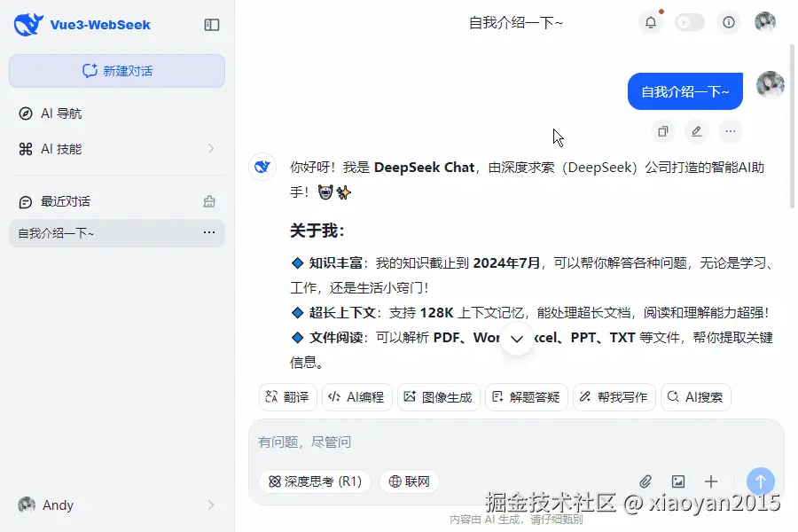
Task: Click the chat area vertical scrollbar
Action: 792,126
